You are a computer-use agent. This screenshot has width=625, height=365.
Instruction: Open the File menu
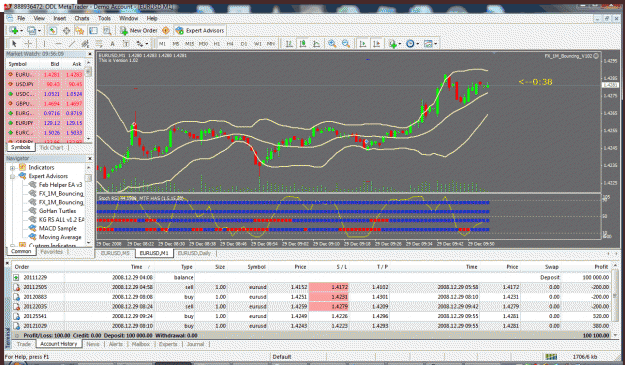[21, 18]
